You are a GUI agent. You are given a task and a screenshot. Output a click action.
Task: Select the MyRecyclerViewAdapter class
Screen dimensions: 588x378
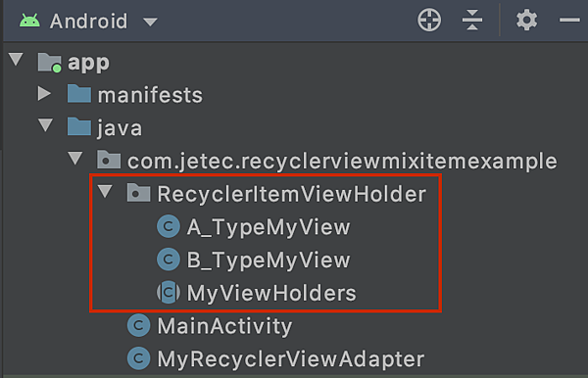point(291,358)
